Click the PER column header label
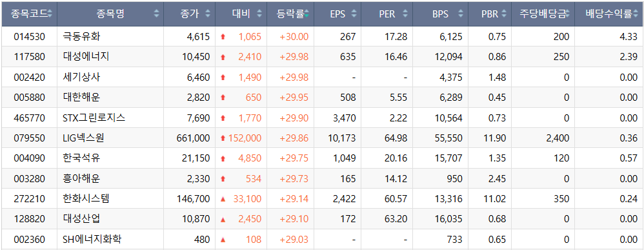The width and height of the screenshot is (644, 250). pyautogui.click(x=387, y=14)
